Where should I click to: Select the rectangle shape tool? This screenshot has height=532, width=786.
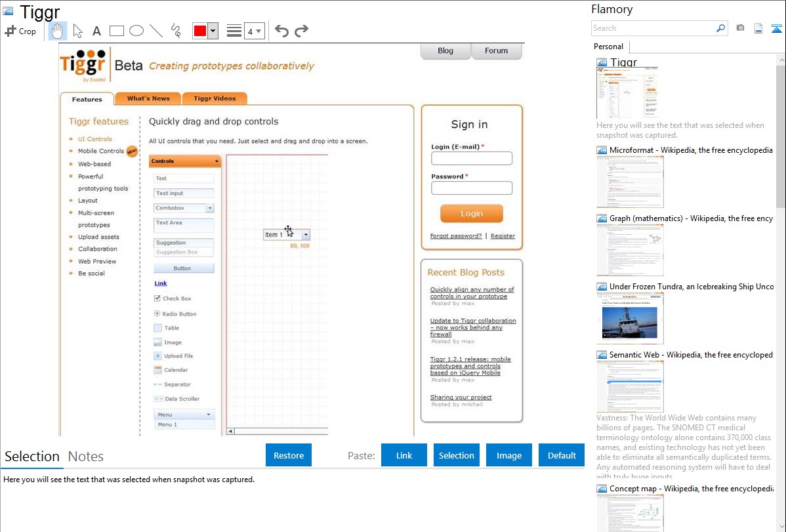116,31
